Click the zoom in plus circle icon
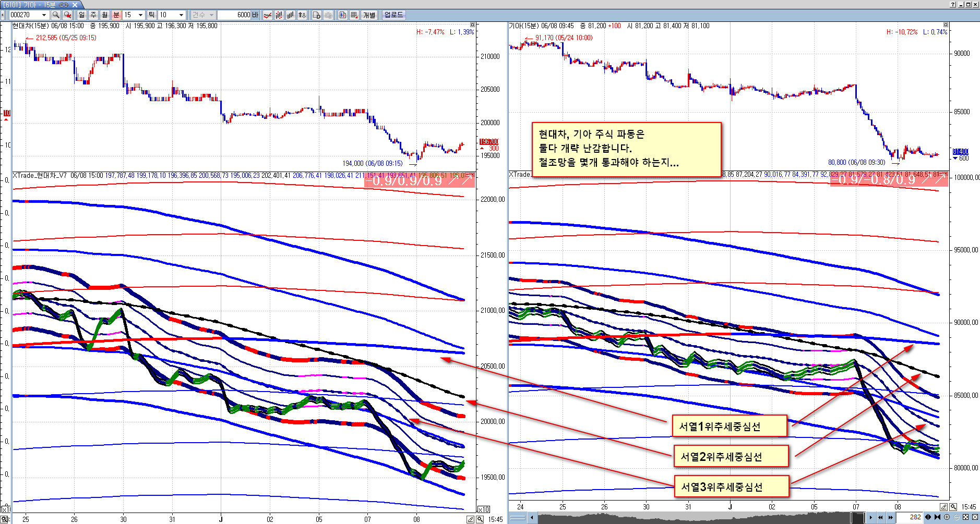The image size is (980, 524). 947,517
